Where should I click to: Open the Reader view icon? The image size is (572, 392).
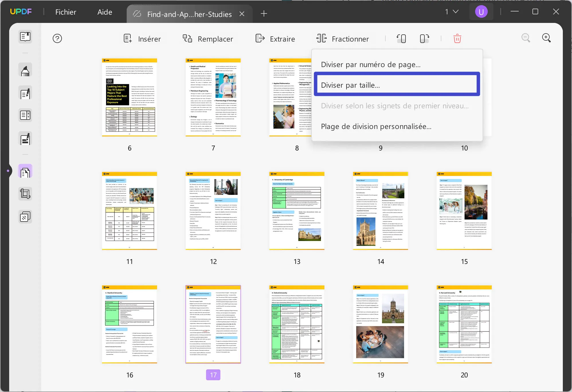pyautogui.click(x=25, y=37)
